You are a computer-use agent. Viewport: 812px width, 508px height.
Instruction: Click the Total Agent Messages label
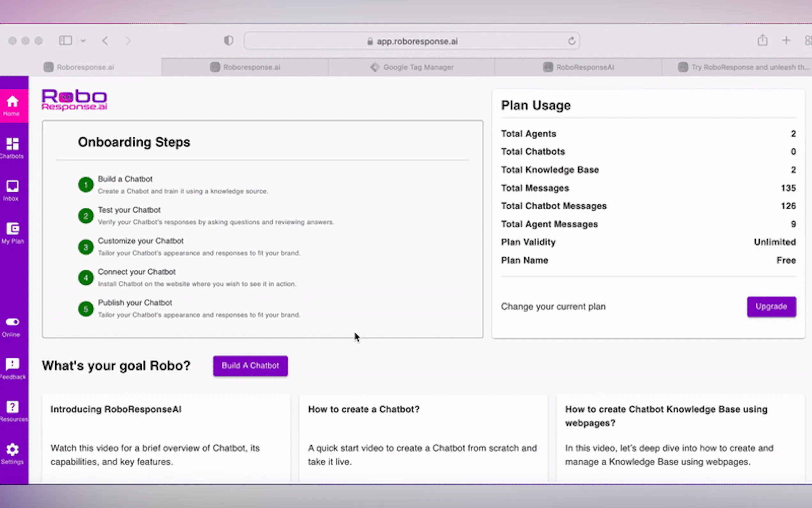(x=550, y=224)
